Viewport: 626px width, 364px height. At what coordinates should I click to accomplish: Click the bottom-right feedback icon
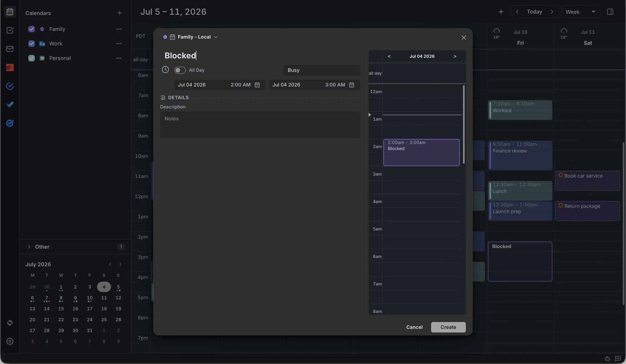(x=618, y=359)
